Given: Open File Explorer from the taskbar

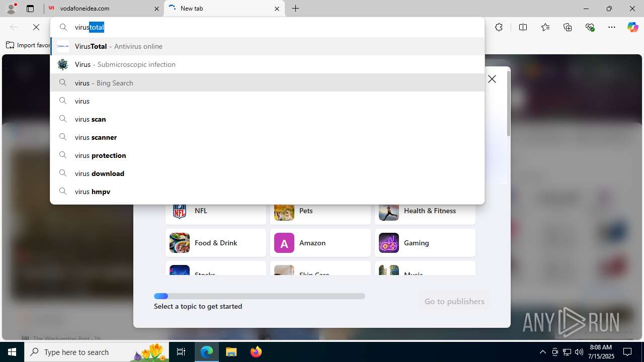Looking at the screenshot, I should [231, 352].
